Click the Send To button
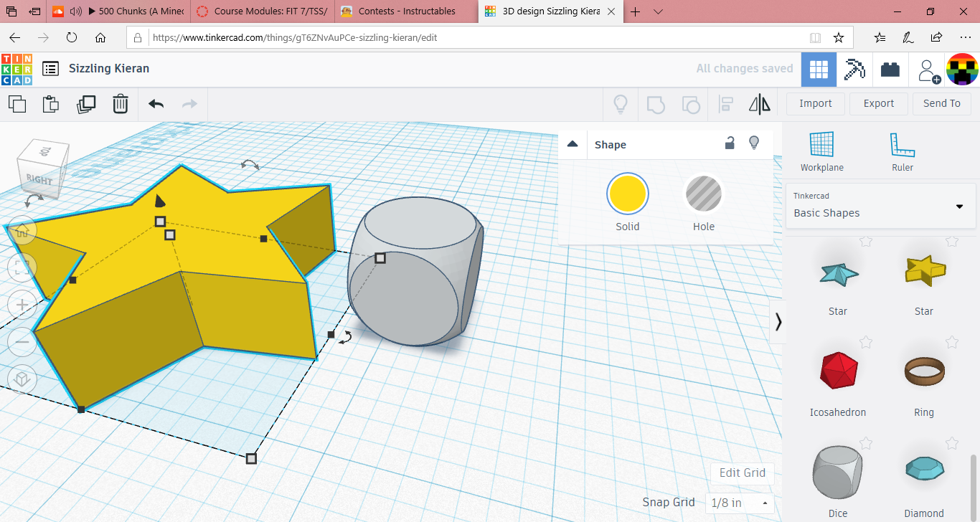The height and width of the screenshot is (522, 980). tap(942, 104)
